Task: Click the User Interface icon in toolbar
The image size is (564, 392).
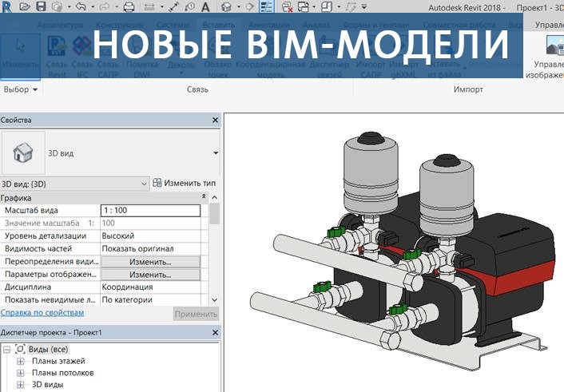Action: [326, 6]
